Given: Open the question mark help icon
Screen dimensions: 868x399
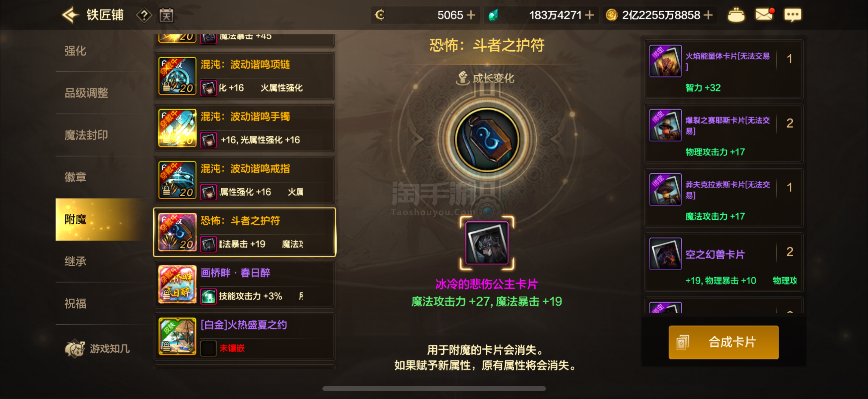Looking at the screenshot, I should tap(144, 15).
